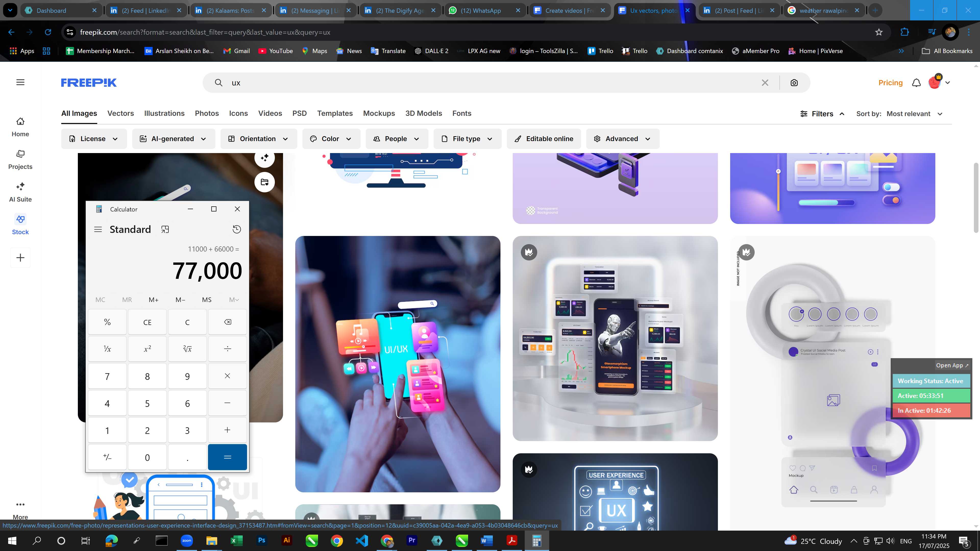
Task: Open user avatar account dropdown
Action: (939, 82)
